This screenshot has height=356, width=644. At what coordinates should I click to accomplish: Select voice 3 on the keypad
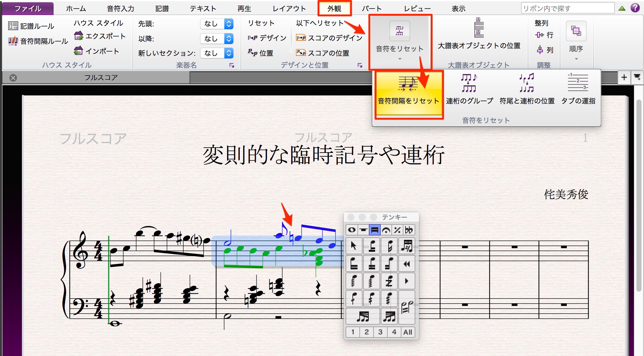click(380, 332)
